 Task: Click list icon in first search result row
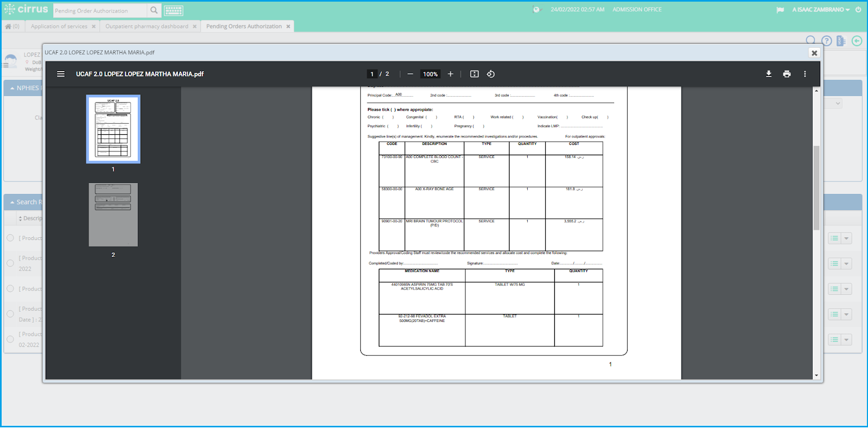tap(834, 238)
